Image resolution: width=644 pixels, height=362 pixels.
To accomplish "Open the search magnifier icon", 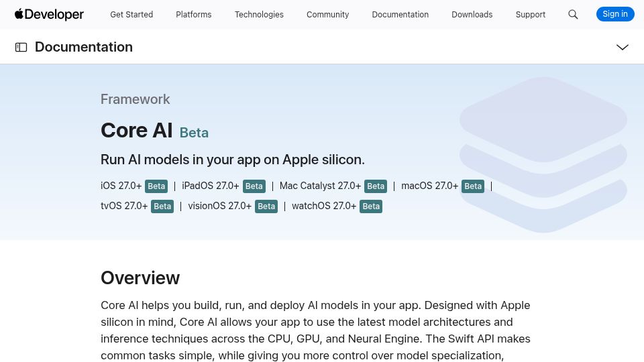I will [x=573, y=15].
